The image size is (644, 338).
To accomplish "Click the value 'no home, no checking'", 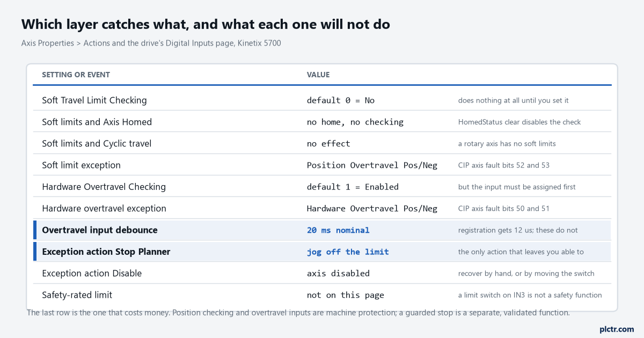I will [x=355, y=122].
